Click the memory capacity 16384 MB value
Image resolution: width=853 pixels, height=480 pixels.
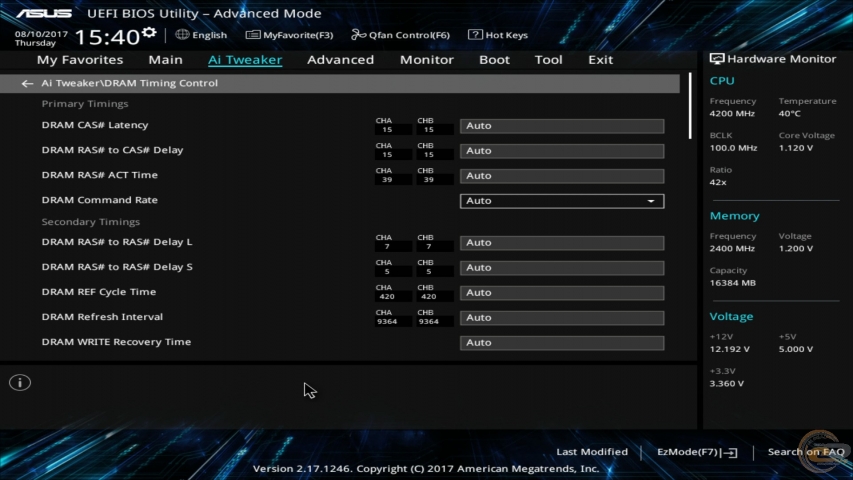(732, 283)
